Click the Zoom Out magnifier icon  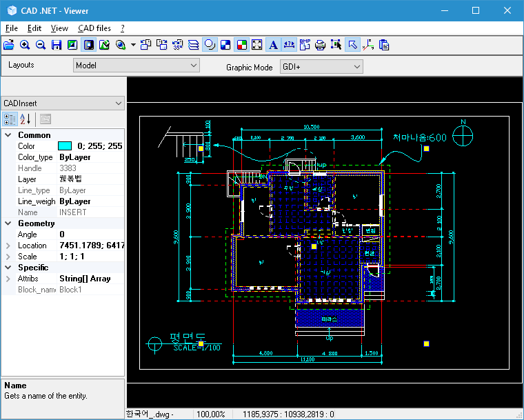[41, 45]
